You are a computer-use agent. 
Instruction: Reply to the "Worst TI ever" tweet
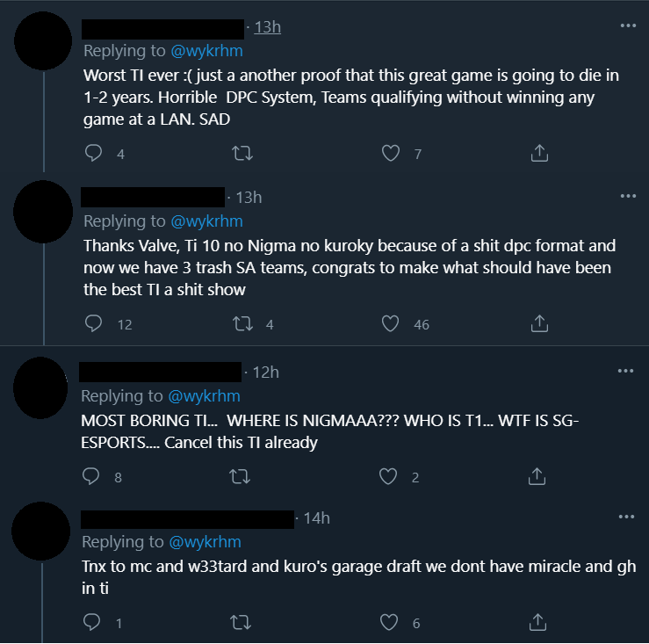tap(94, 154)
